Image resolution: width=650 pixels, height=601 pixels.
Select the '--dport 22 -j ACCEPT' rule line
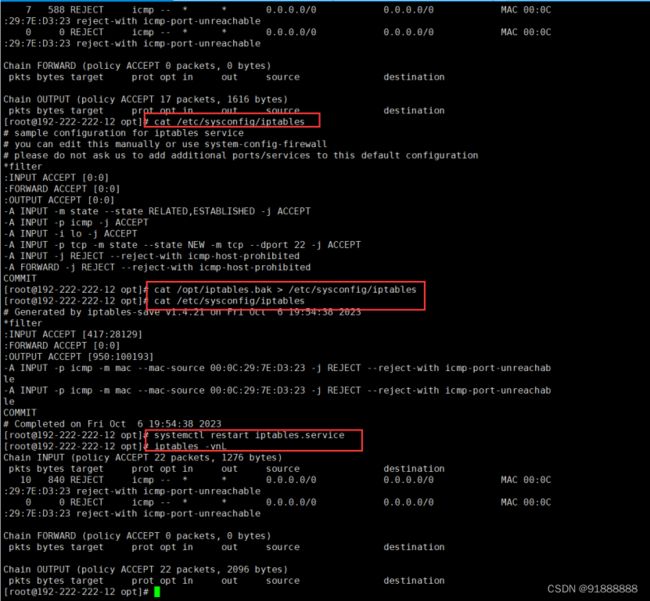(182, 245)
